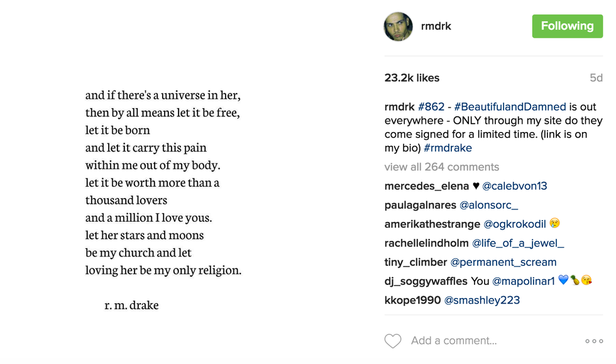Open rachellelindholm commenter profile
The image size is (616, 364).
pos(427,243)
